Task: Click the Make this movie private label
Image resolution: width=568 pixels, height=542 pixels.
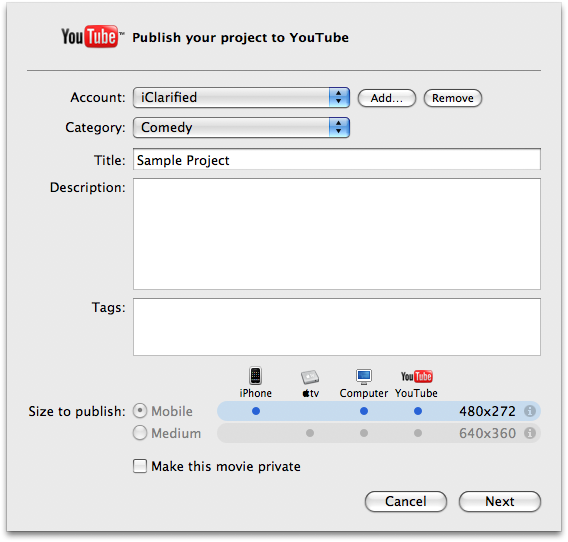Action: click(226, 466)
